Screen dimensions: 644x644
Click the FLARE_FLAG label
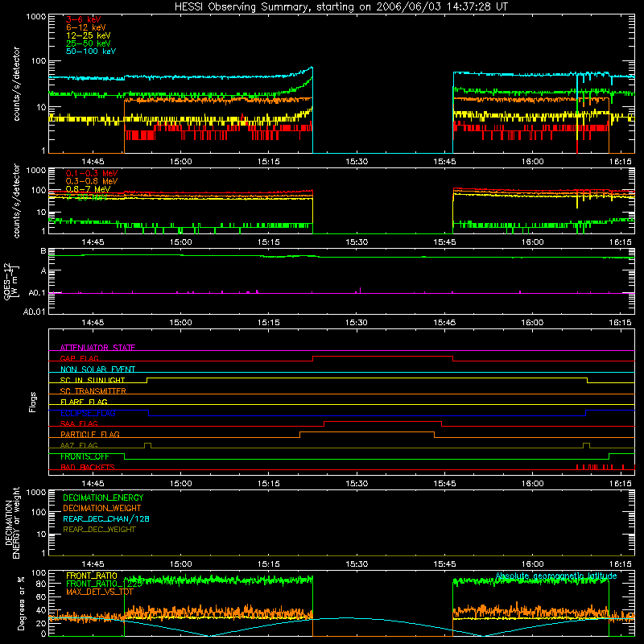click(x=84, y=402)
